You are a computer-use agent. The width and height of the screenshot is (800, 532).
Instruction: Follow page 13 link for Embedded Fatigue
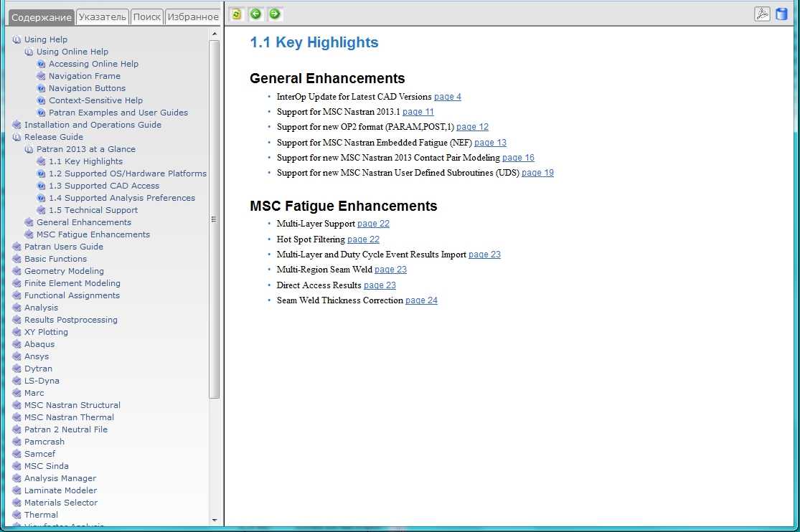tap(490, 143)
